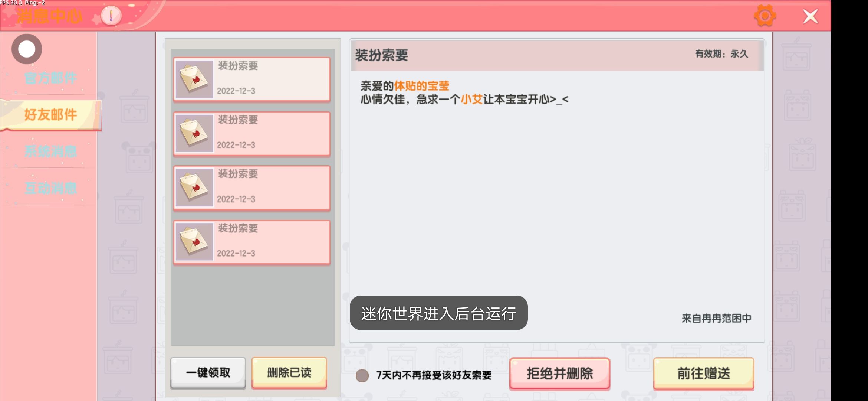Viewport: 868px width, 401px height.
Task: Click envelope icon of third 装扮索要 mail
Action: click(194, 188)
